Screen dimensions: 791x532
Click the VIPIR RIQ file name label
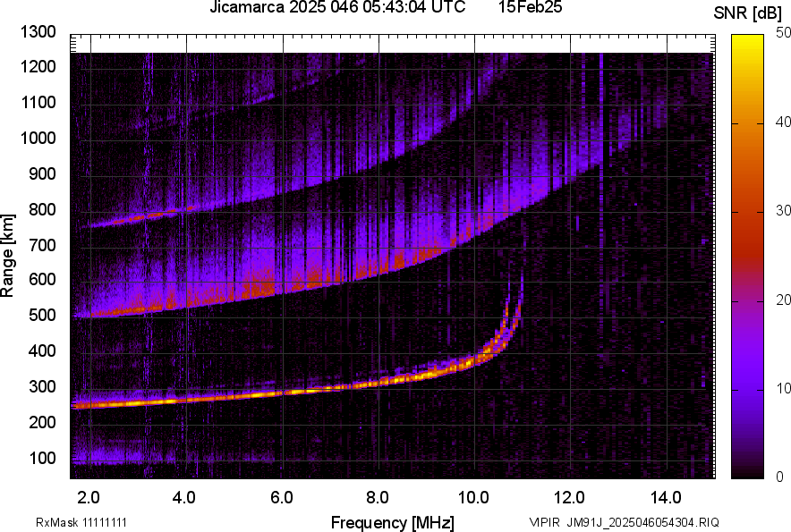tap(624, 522)
